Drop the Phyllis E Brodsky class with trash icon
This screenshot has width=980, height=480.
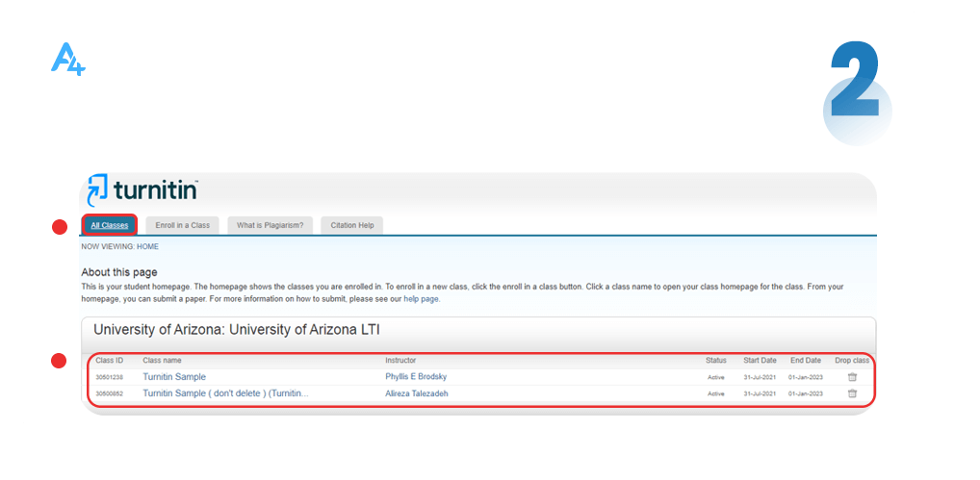pyautogui.click(x=852, y=377)
